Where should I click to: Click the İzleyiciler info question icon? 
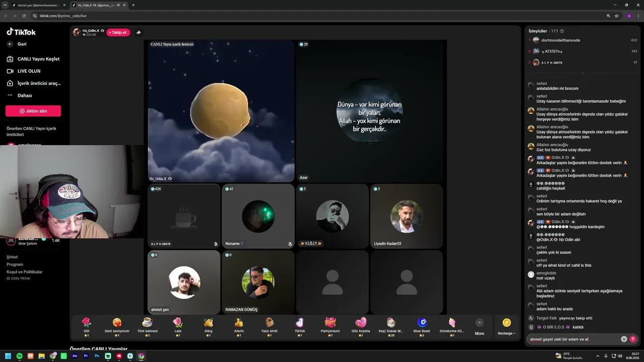tap(562, 31)
